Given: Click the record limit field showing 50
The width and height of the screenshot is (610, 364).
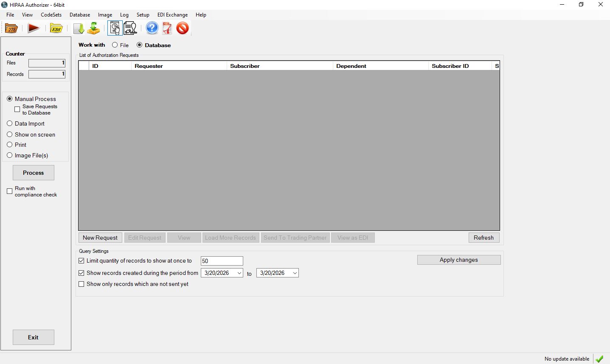Looking at the screenshot, I should click(x=222, y=261).
